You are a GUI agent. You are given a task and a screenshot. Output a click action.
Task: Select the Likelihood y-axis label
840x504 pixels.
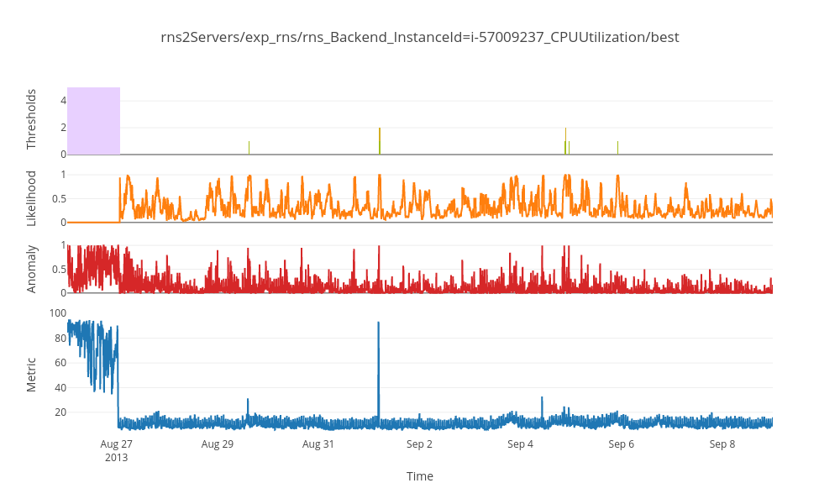pyautogui.click(x=32, y=198)
